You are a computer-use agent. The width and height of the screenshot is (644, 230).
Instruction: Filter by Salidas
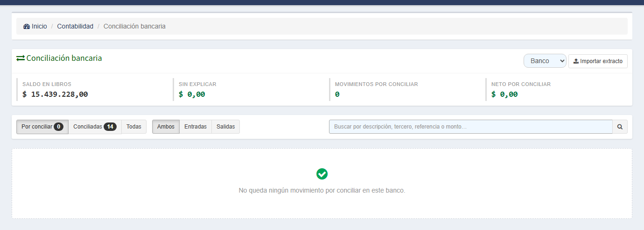[226, 127]
